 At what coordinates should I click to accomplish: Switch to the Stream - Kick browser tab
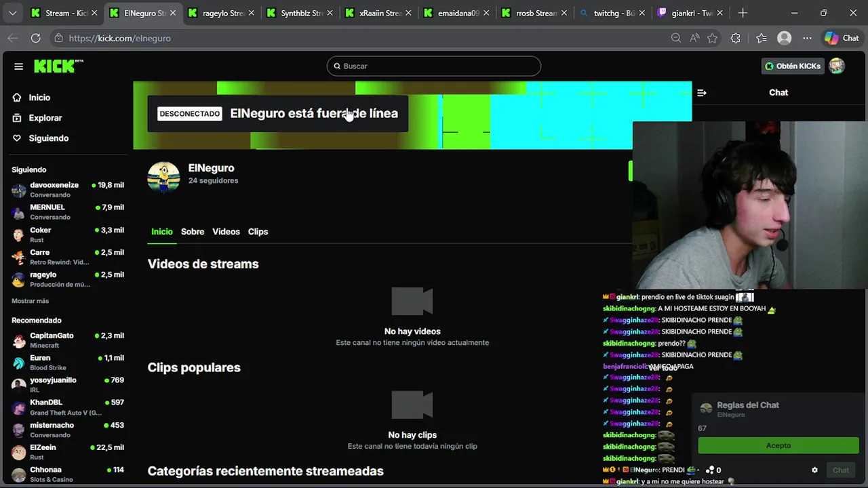(x=65, y=13)
